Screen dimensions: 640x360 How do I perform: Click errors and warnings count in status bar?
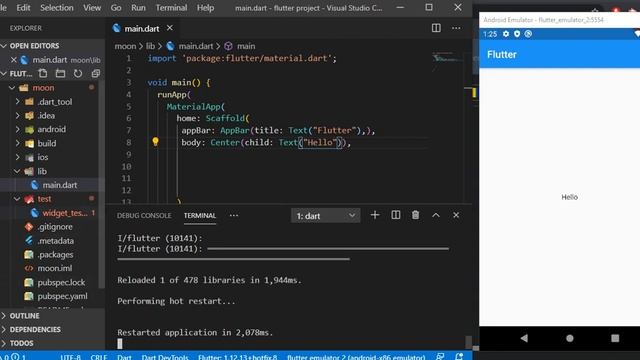[13, 357]
